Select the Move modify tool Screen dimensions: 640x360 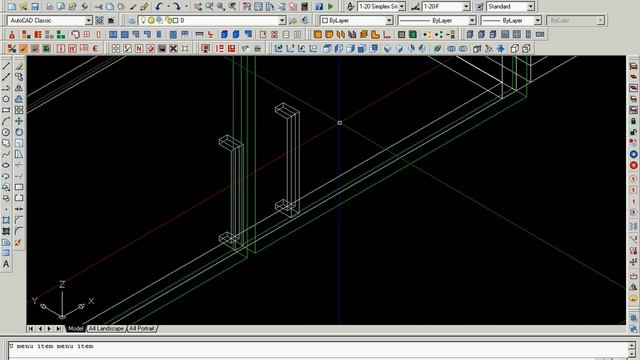click(19, 121)
